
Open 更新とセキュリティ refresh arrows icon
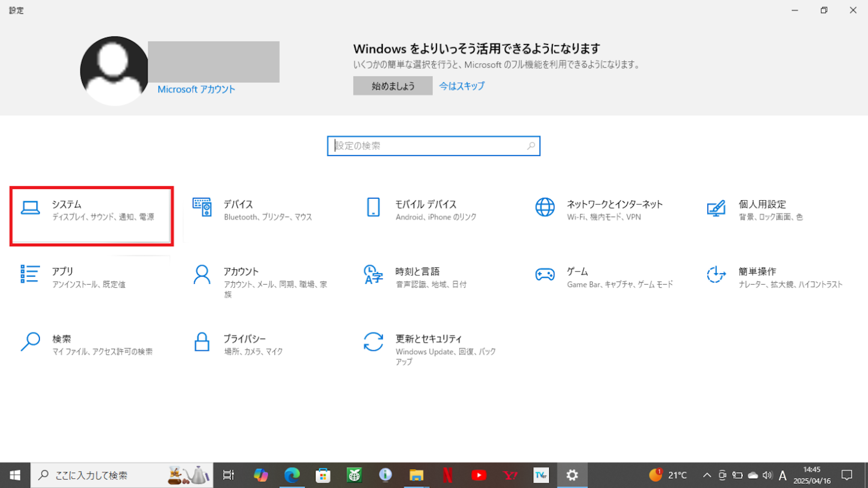pyautogui.click(x=373, y=341)
